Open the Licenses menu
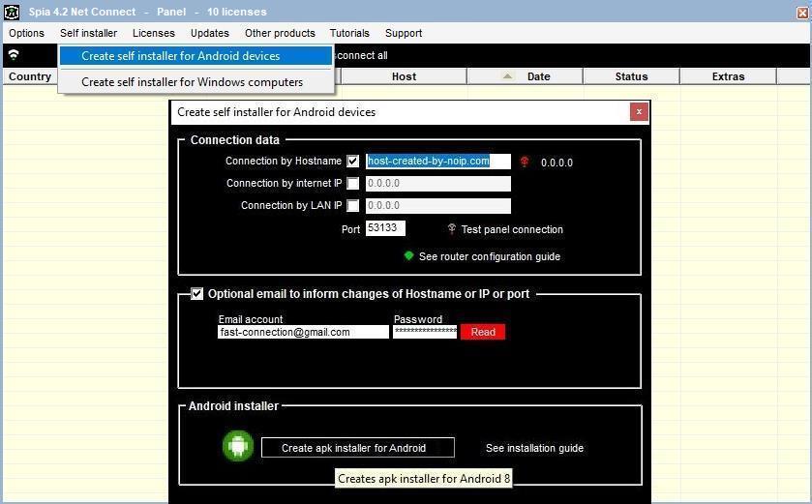The image size is (812, 504). click(154, 33)
